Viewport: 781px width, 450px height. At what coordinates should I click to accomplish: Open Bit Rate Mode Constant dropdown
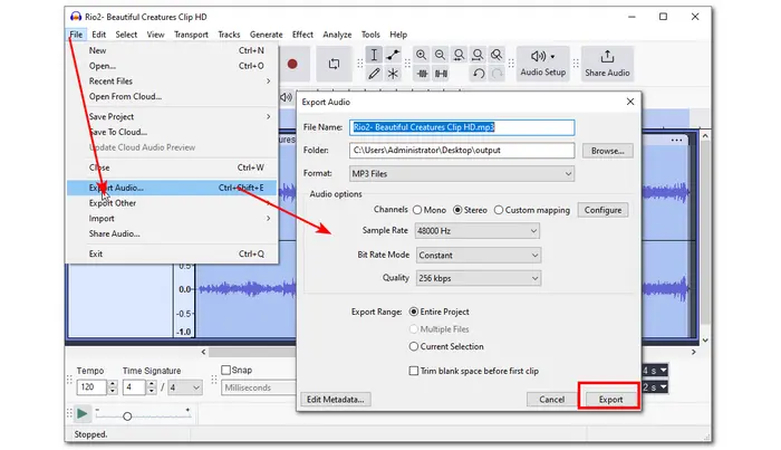pyautogui.click(x=478, y=255)
